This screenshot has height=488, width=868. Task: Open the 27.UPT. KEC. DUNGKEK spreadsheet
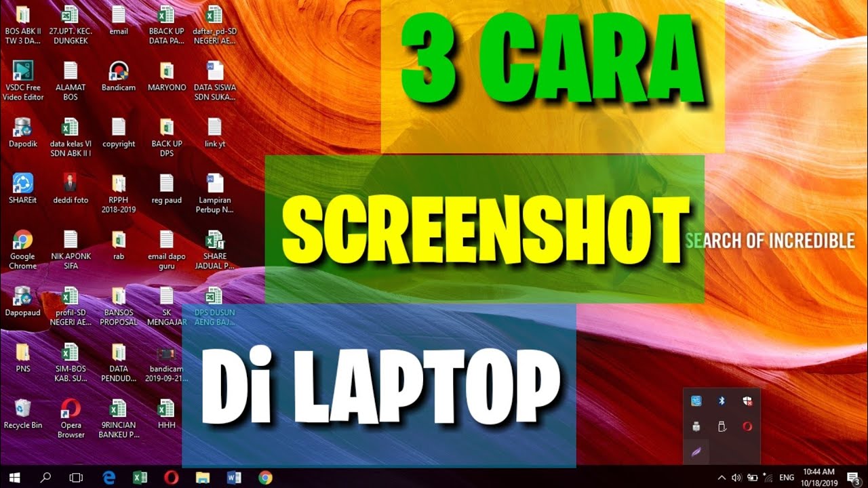71,24
